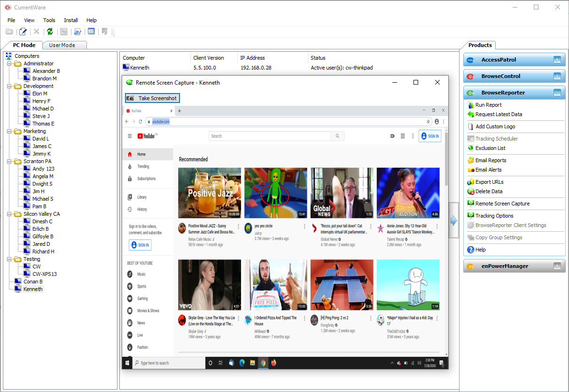Click the blue console window toolbar icon
Image resolution: width=569 pixels, height=392 pixels.
tap(91, 31)
